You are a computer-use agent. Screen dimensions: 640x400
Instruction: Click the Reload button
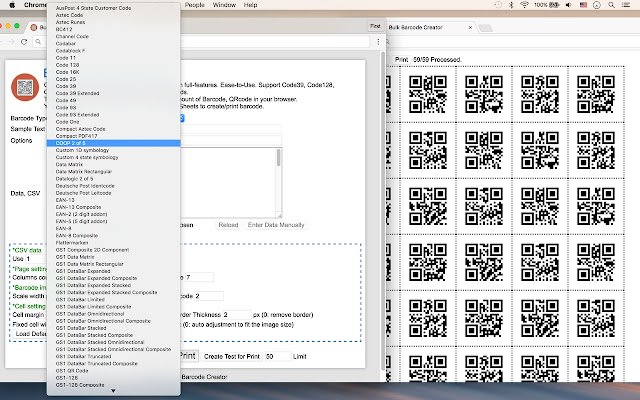228,225
